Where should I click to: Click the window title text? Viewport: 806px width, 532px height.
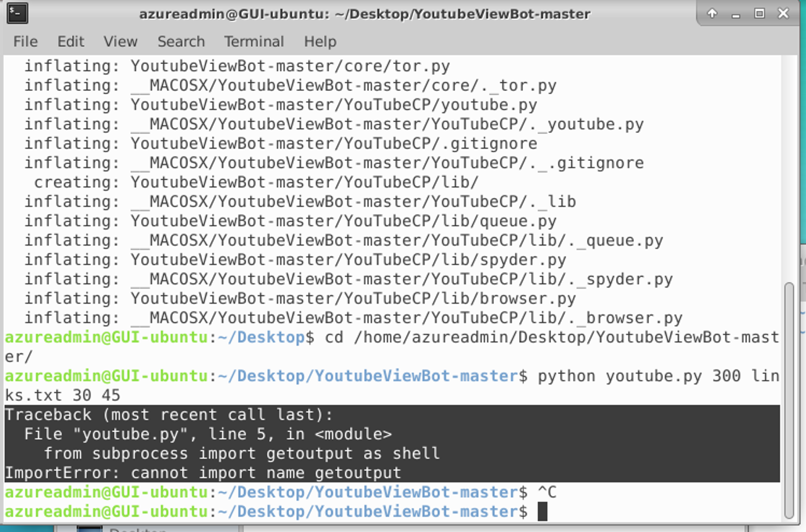365,14
